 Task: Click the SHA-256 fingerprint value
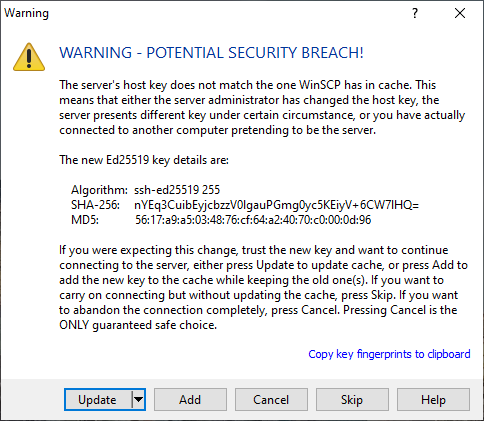276,205
